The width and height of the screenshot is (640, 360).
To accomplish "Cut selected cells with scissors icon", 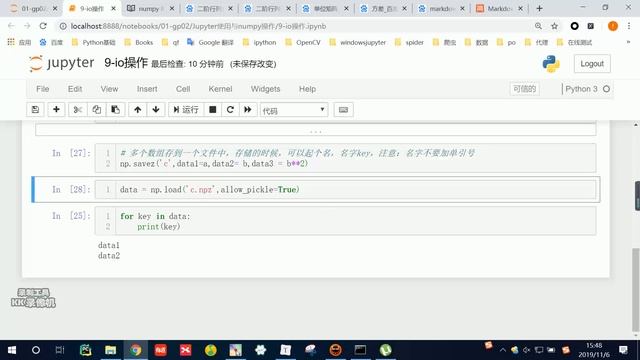I will 78,109.
